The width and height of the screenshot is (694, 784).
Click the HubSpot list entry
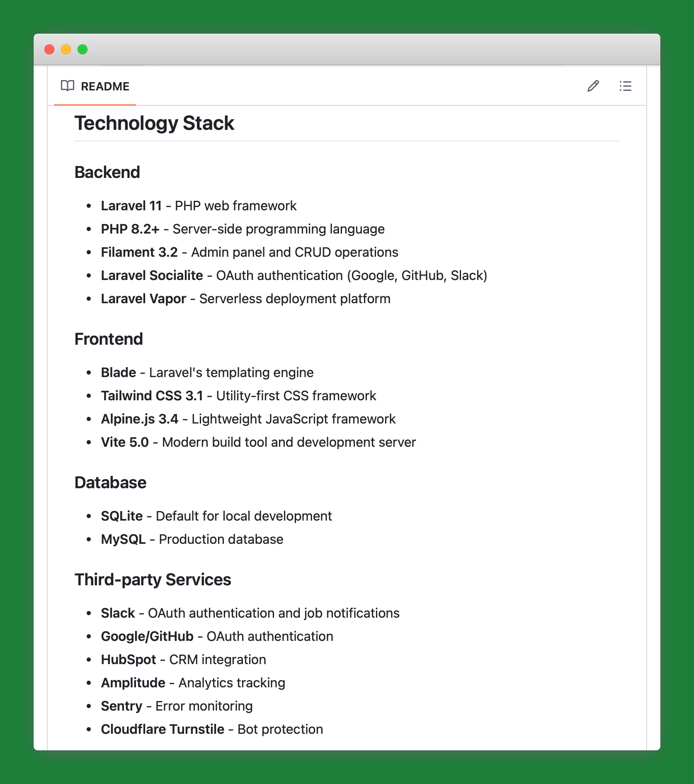pos(129,660)
